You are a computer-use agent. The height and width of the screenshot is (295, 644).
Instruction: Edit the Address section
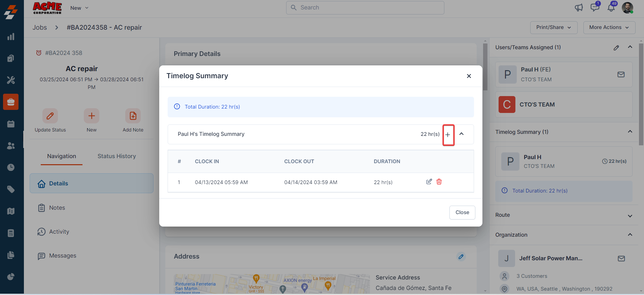(461, 257)
